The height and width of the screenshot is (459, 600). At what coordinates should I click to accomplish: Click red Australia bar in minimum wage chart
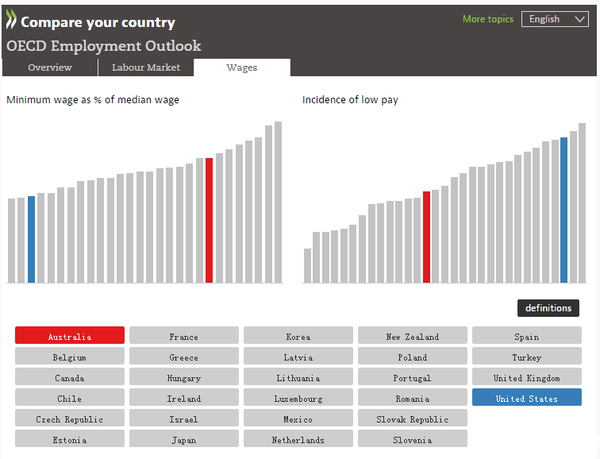coord(209,220)
